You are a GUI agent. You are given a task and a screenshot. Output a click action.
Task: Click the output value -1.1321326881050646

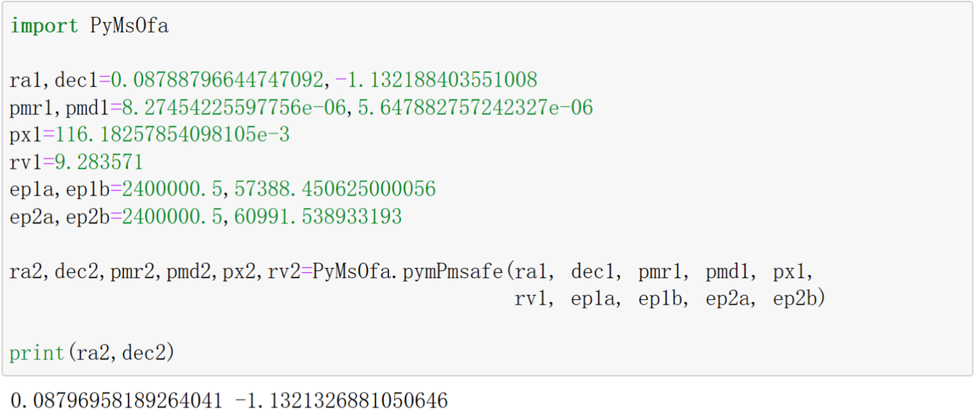coord(341,401)
